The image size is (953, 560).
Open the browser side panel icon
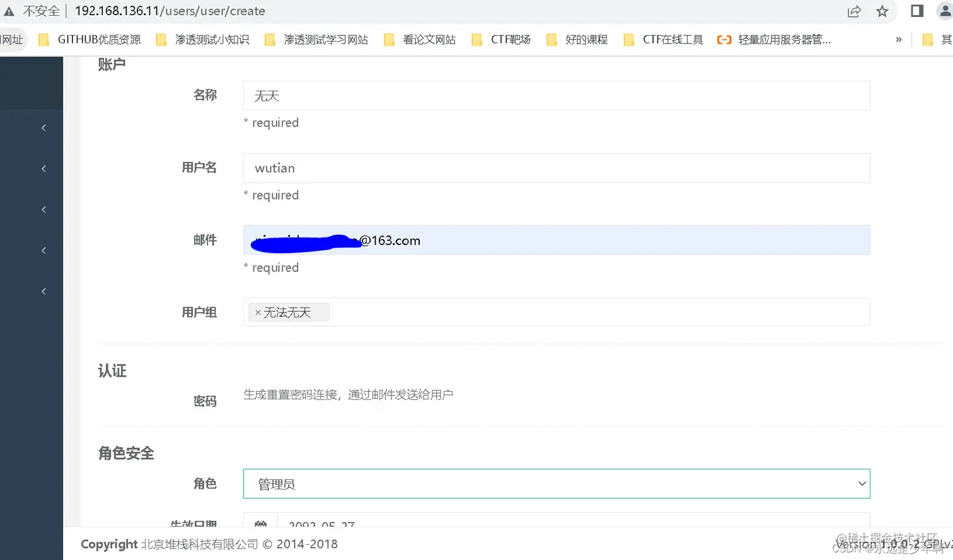917,11
